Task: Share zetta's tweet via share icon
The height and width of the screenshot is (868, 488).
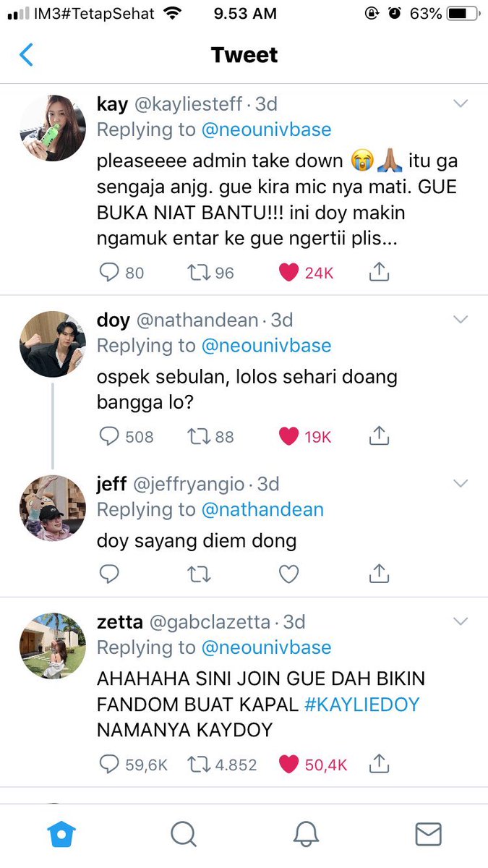Action: click(379, 763)
